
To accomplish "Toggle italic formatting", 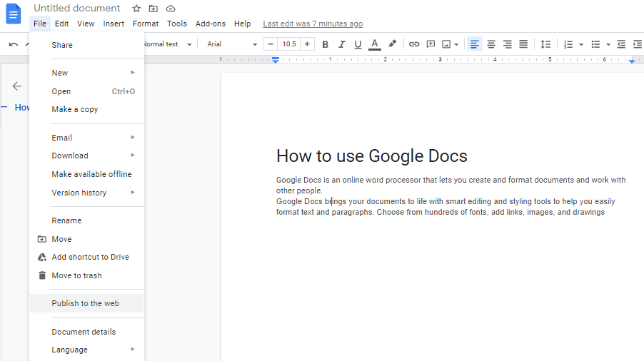I will click(341, 44).
